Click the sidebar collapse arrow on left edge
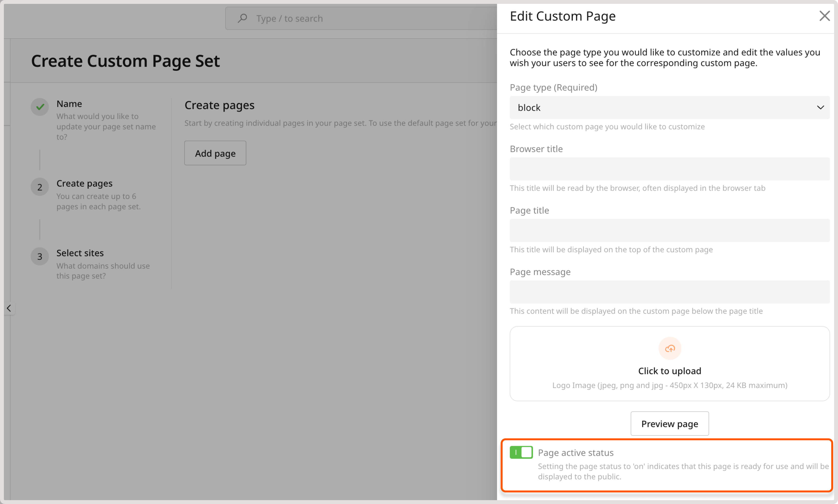The height and width of the screenshot is (504, 838). click(9, 308)
